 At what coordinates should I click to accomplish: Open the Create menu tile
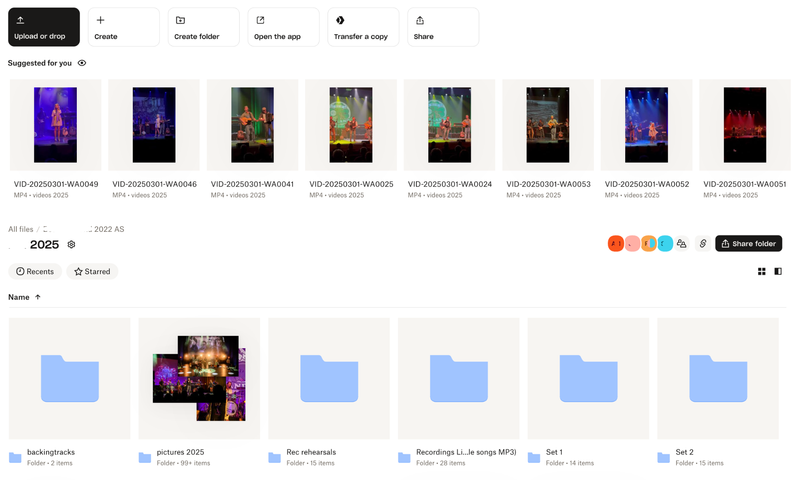123,27
